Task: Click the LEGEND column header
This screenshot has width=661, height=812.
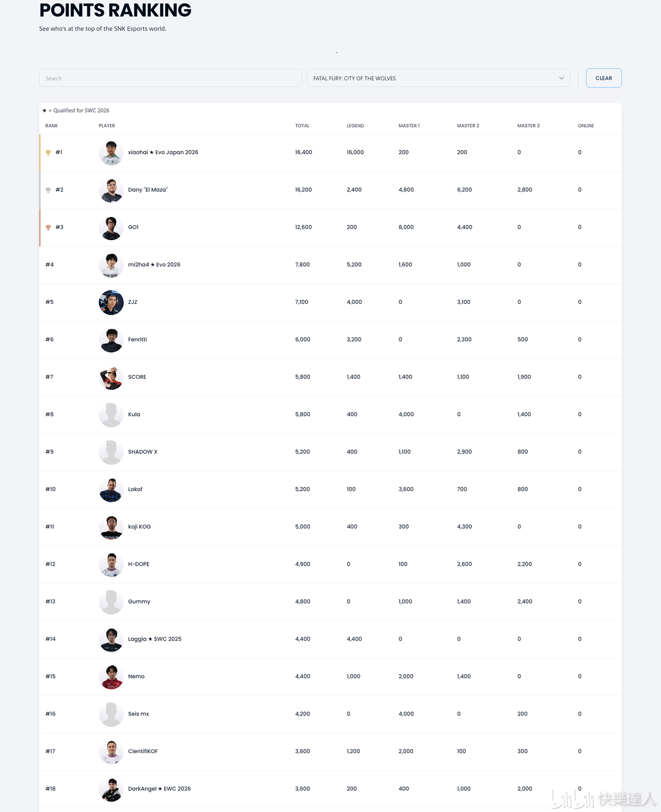Action: point(355,126)
